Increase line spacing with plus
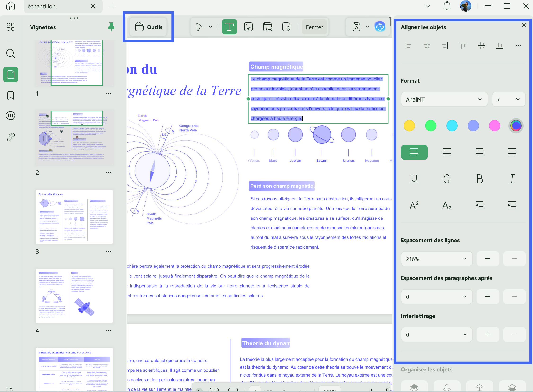The height and width of the screenshot is (392, 533). tap(488, 259)
